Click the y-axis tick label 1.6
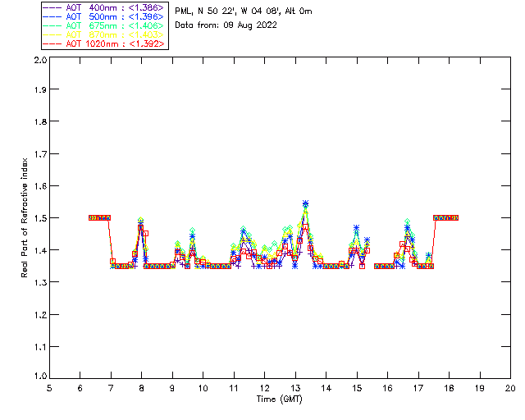The image size is (525, 420). (40, 186)
